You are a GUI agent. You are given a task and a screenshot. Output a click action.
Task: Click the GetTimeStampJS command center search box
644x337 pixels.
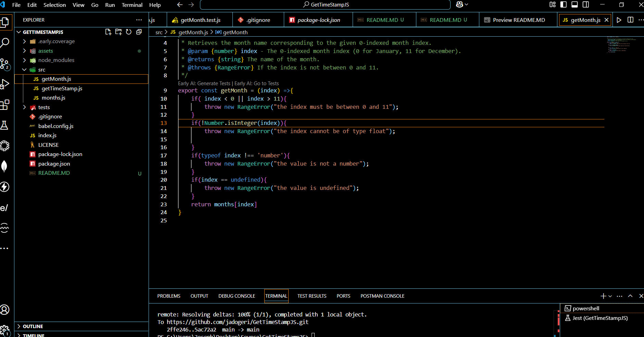325,4
